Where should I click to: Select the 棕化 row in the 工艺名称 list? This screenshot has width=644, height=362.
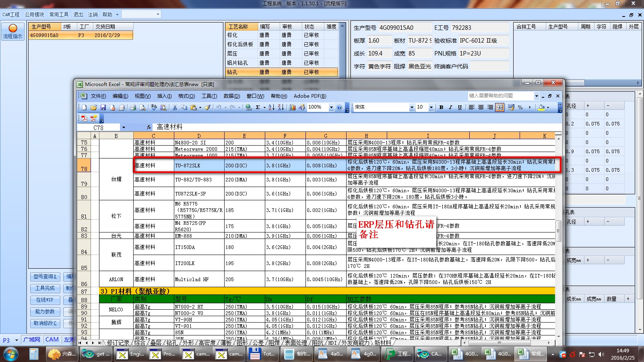pyautogui.click(x=281, y=35)
